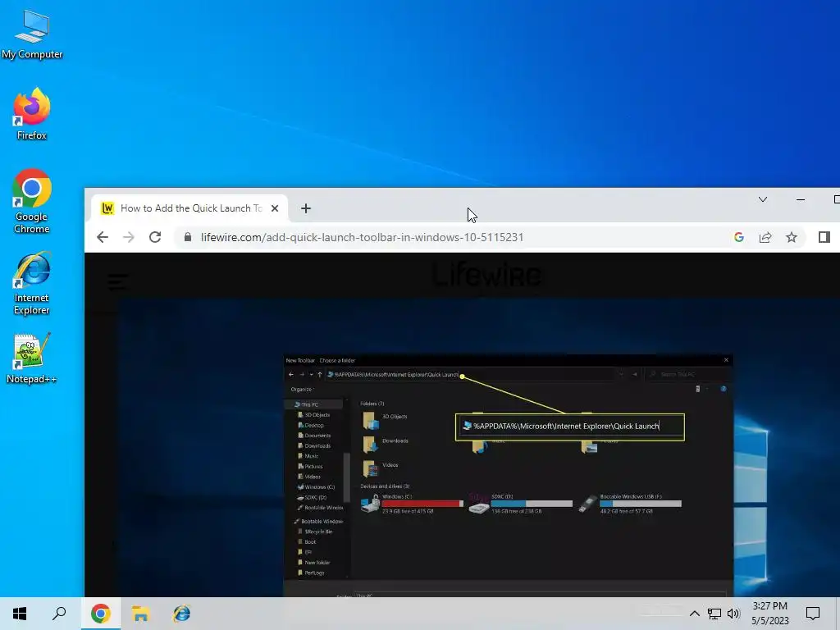The height and width of the screenshot is (630, 840).
Task: Open a new Chrome tab
Action: [x=306, y=208]
